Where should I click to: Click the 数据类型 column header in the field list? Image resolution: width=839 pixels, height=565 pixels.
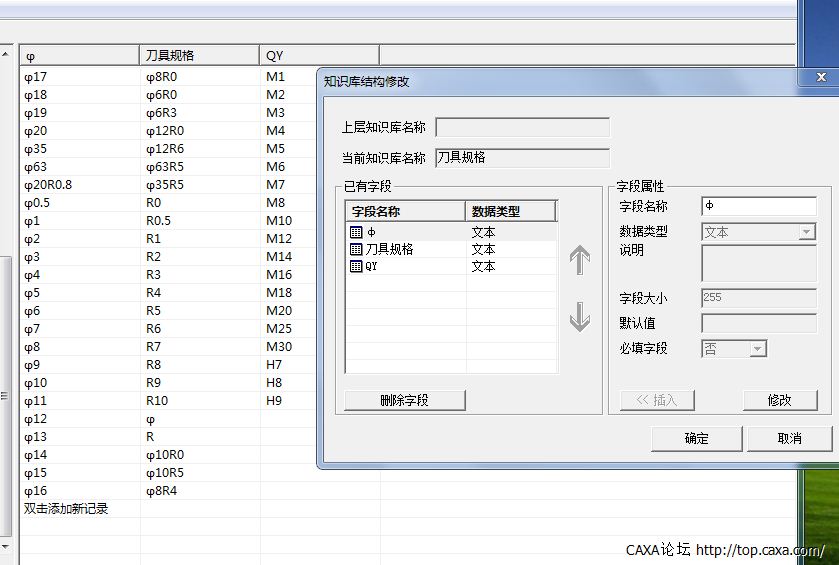tap(510, 211)
